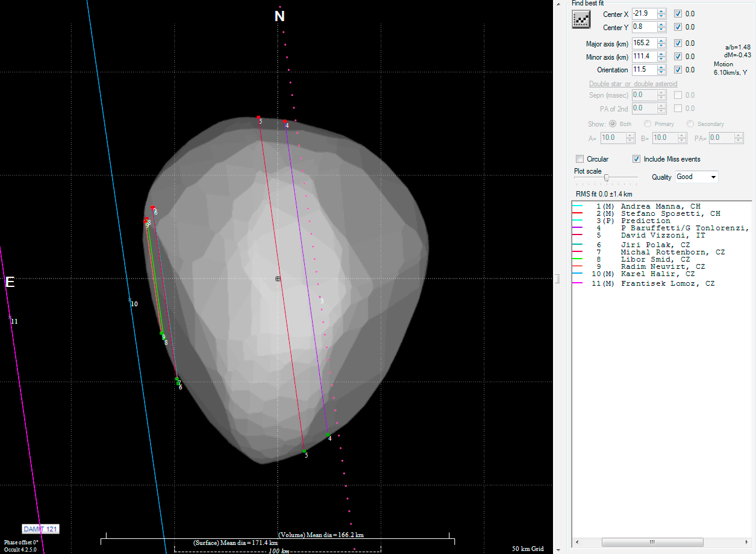Select observer 4 P Baruffetti/G Tonlorenzi
The height and width of the screenshot is (554, 756).
(661, 228)
